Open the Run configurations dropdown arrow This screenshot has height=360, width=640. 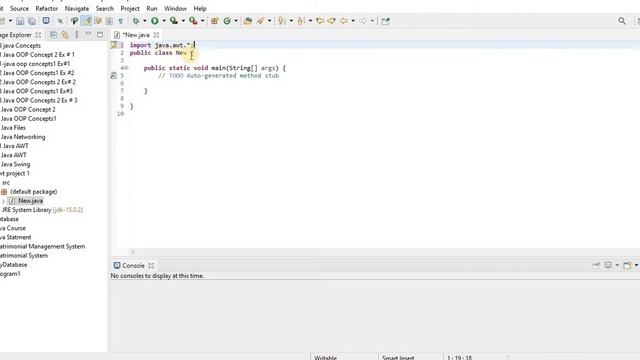(164, 21)
